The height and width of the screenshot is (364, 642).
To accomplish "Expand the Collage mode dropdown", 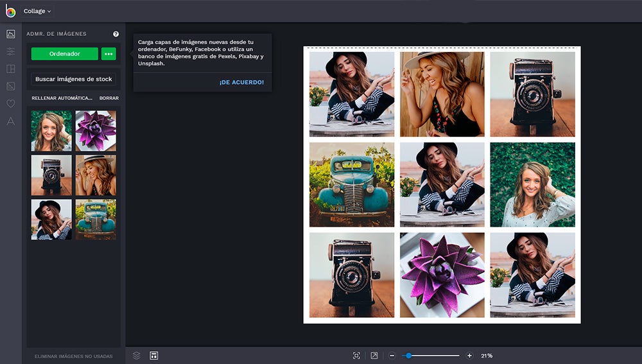I will (x=37, y=11).
